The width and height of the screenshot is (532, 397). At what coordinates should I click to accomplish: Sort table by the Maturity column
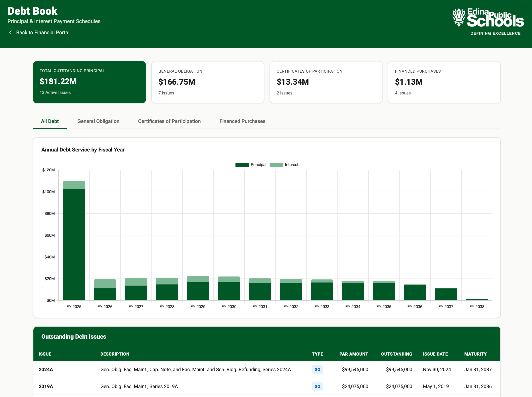(x=476, y=354)
